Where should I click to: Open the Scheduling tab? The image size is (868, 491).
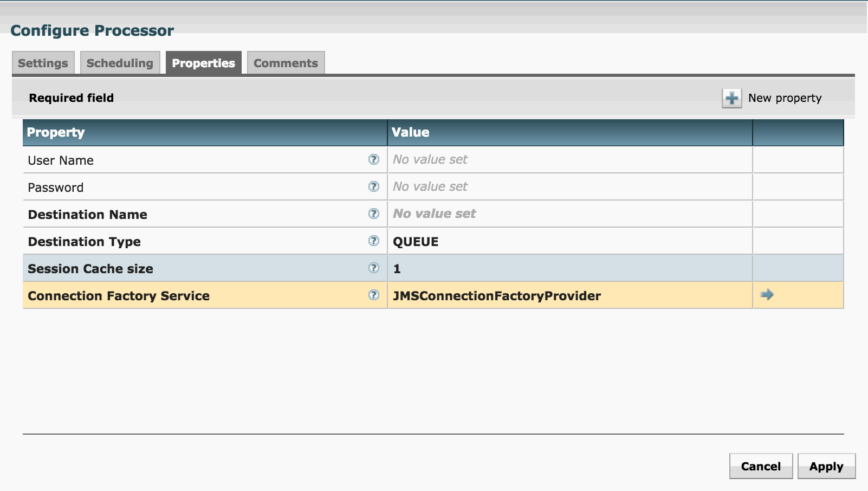point(120,63)
